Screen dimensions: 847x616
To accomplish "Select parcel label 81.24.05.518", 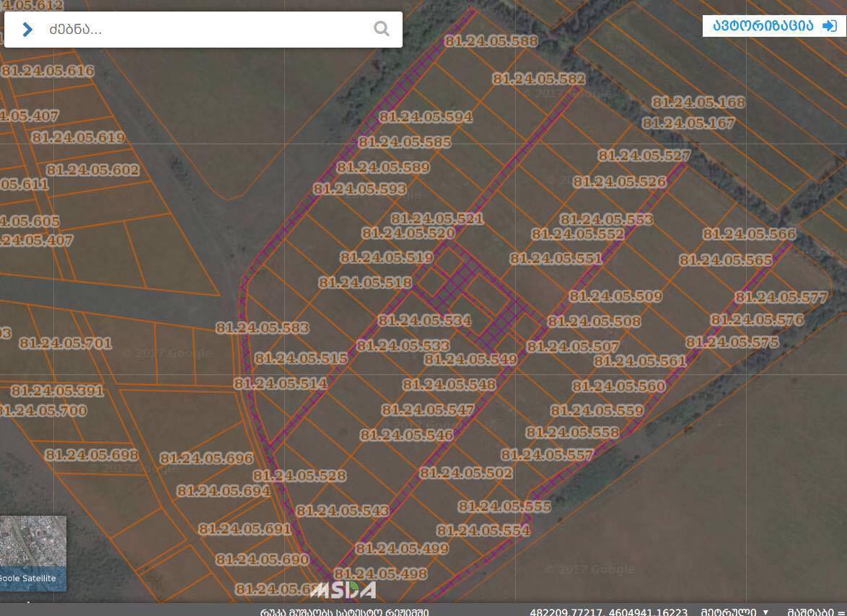I will pos(364,282).
